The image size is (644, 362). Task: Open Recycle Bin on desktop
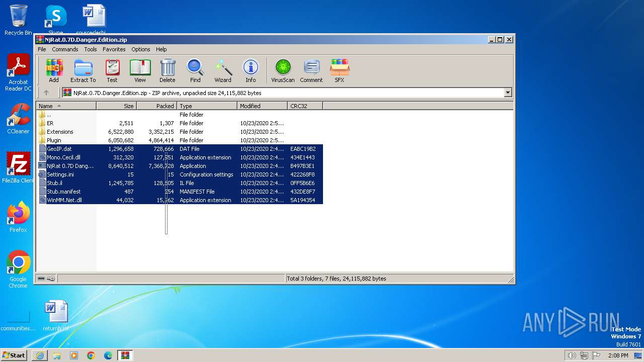(18, 20)
